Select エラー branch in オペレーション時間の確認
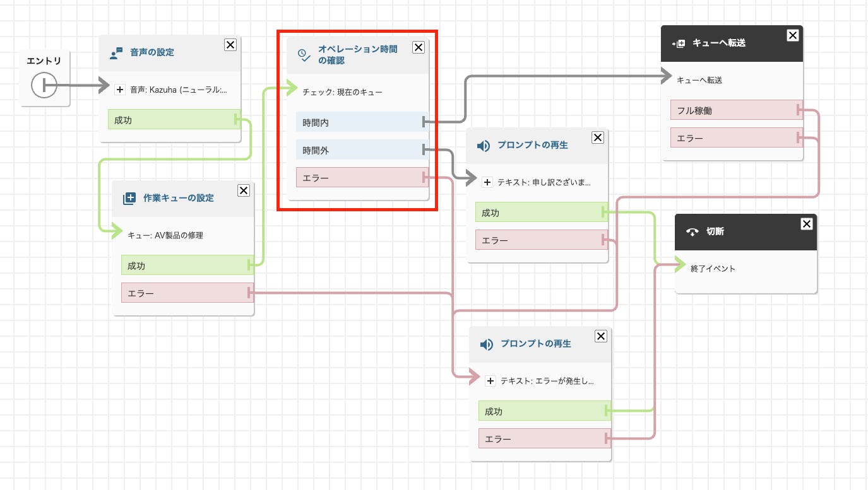 362,178
